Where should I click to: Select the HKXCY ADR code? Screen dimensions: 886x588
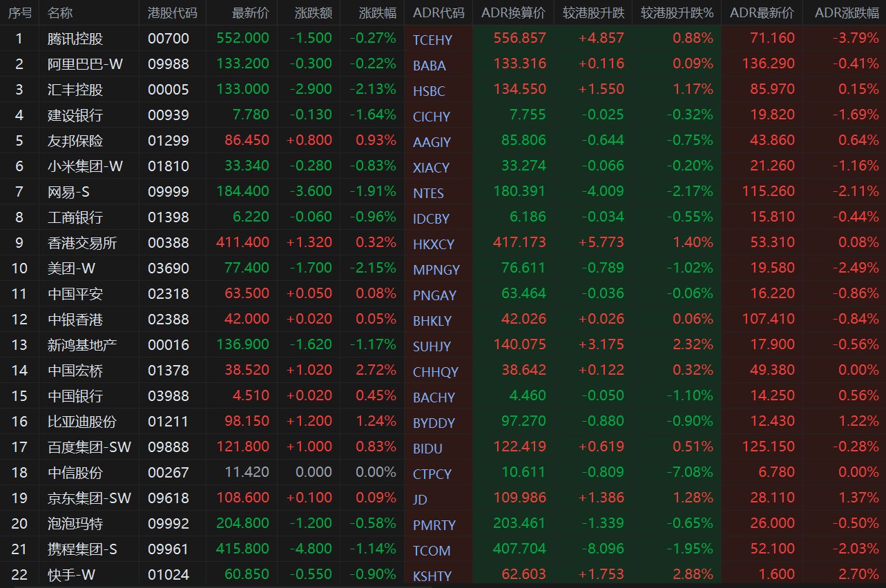pos(434,244)
